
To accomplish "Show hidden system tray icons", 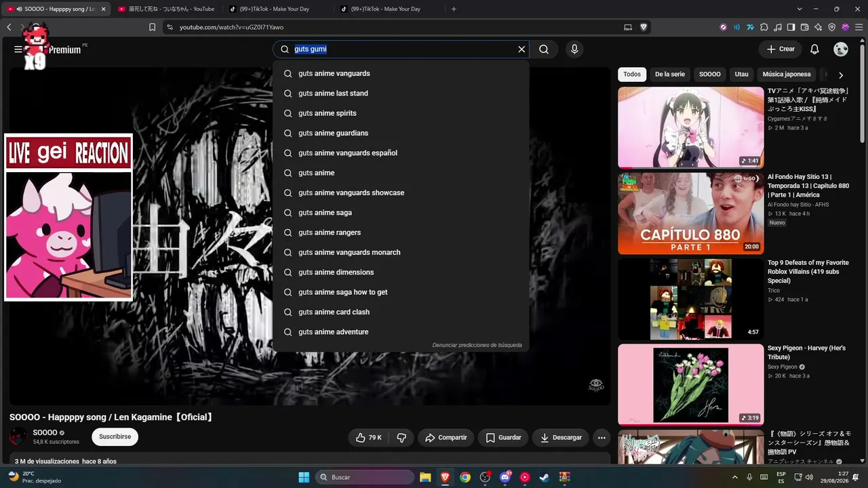I will point(735,477).
